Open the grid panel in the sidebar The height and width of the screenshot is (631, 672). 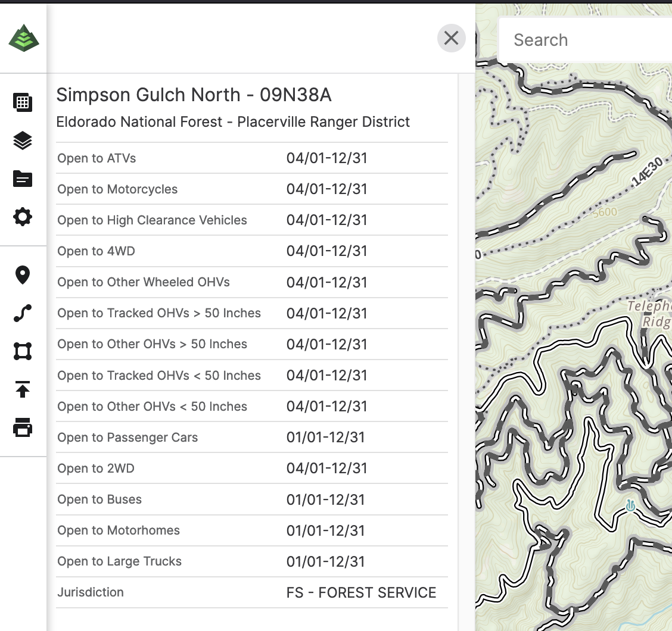coord(23,102)
